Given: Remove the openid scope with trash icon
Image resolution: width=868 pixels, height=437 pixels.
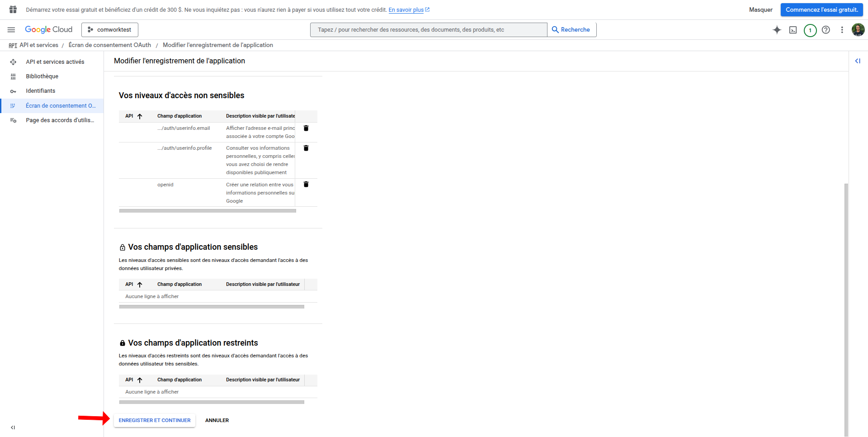Looking at the screenshot, I should click(306, 185).
